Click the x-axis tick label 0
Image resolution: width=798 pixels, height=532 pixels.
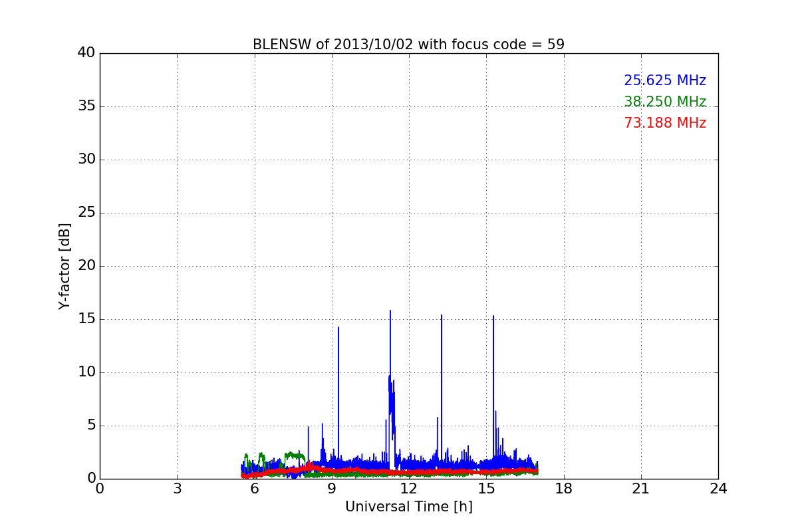click(x=100, y=489)
